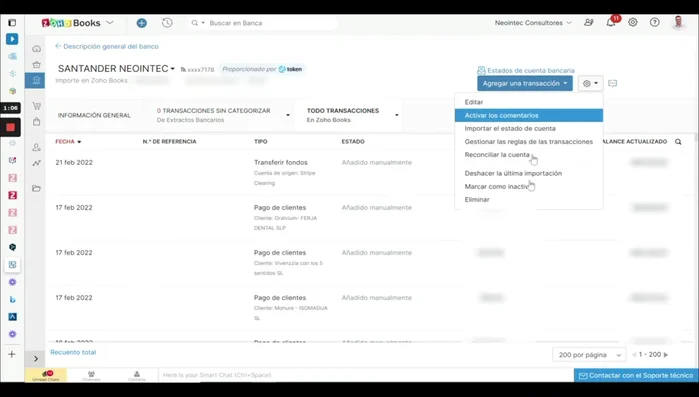Click the user profile avatar
Screen dimensions: 699x397
click(x=678, y=22)
